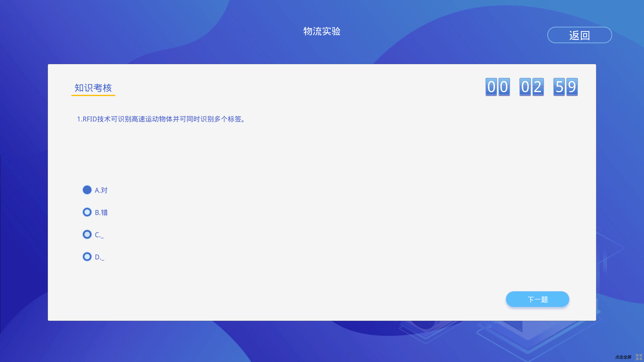The image size is (644, 362).
Task: Click the answer text B.错
Action: (101, 213)
